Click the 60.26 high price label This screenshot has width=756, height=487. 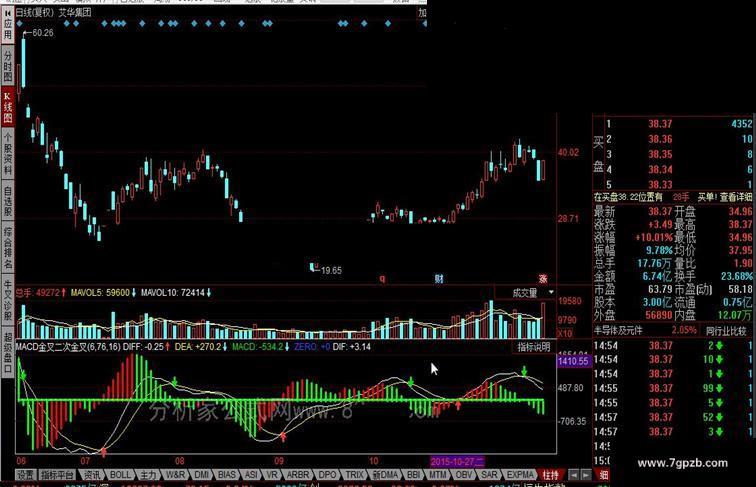pos(43,33)
